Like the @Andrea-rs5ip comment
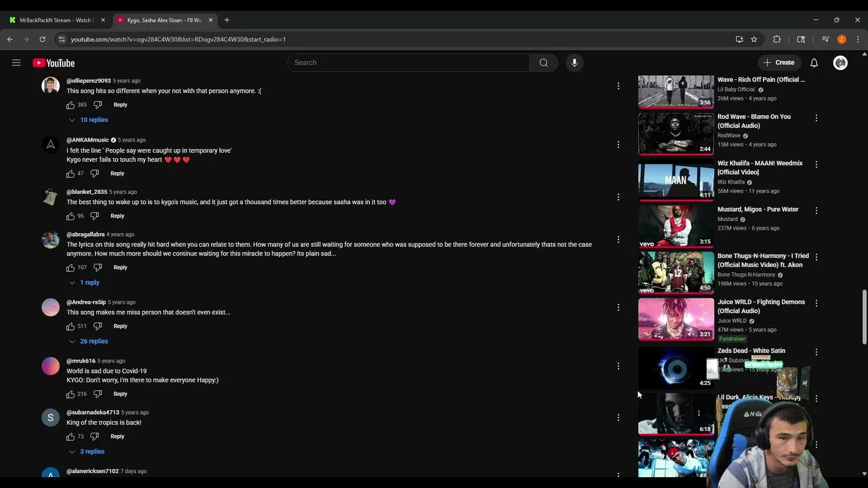Viewport: 868px width, 488px height. pyautogui.click(x=71, y=327)
